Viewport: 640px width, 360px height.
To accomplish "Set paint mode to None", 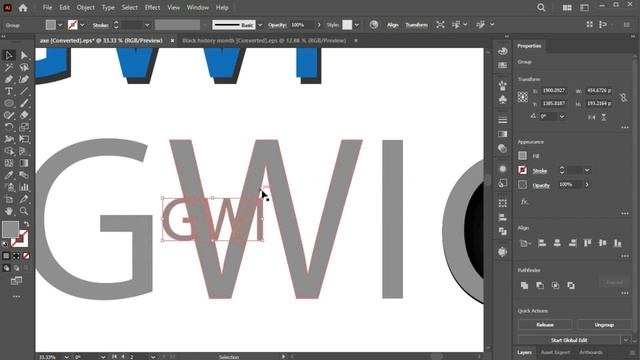I will tap(26, 256).
